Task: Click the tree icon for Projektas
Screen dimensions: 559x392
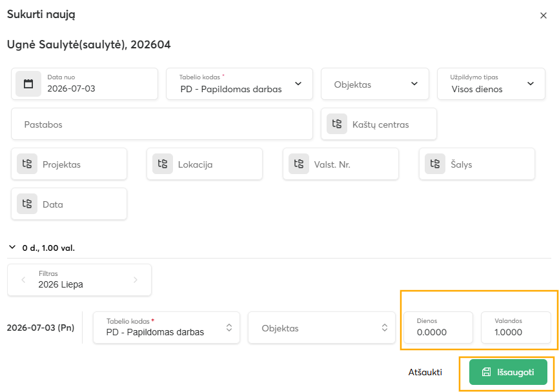Action: (x=27, y=164)
